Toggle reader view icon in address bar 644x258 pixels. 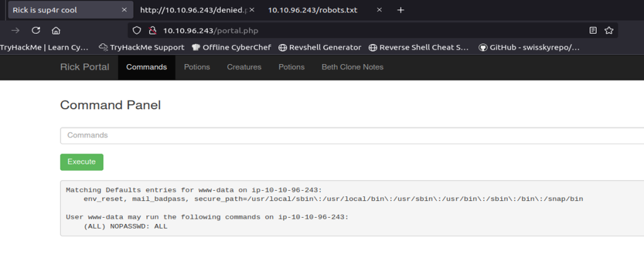pyautogui.click(x=593, y=30)
